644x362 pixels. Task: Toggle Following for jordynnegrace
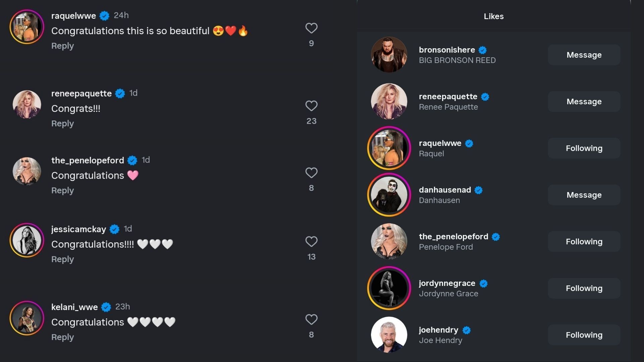coord(584,288)
